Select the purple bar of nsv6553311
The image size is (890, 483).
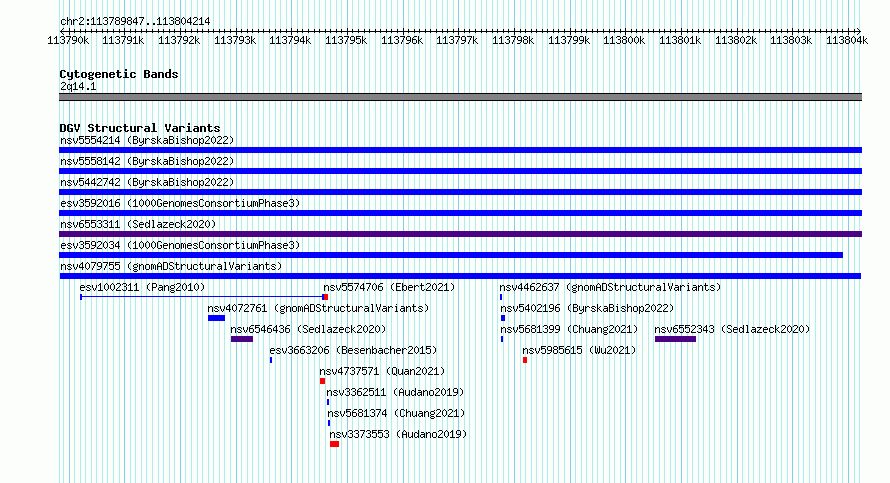pos(460,234)
